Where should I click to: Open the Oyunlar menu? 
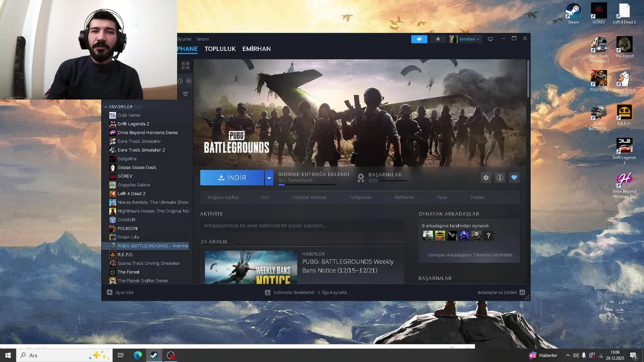(184, 39)
